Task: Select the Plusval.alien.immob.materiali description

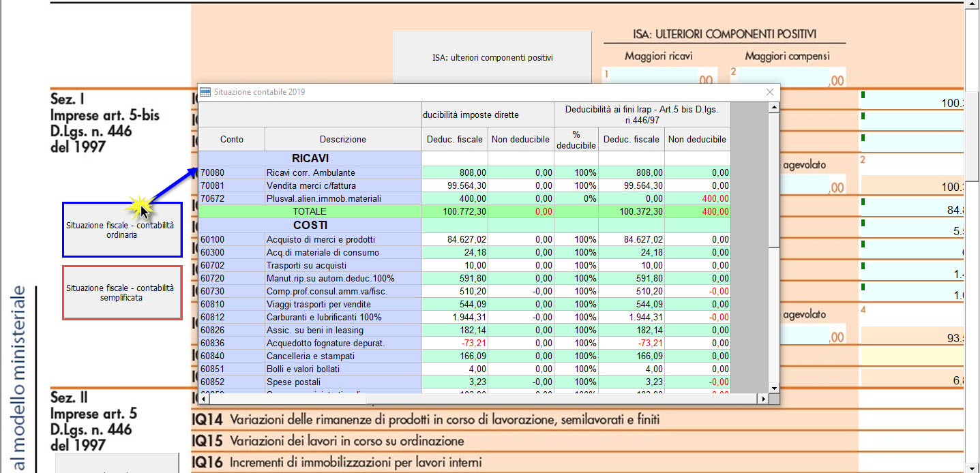Action: tap(323, 199)
